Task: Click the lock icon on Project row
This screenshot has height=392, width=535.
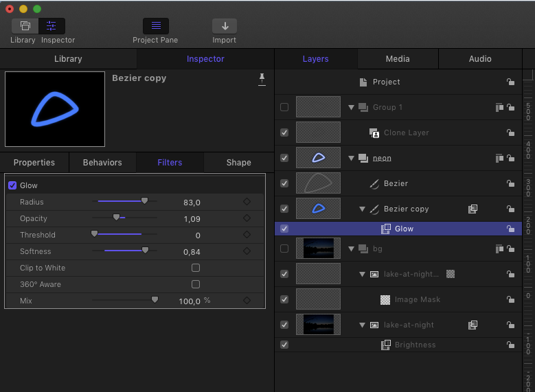Action: pyautogui.click(x=510, y=82)
